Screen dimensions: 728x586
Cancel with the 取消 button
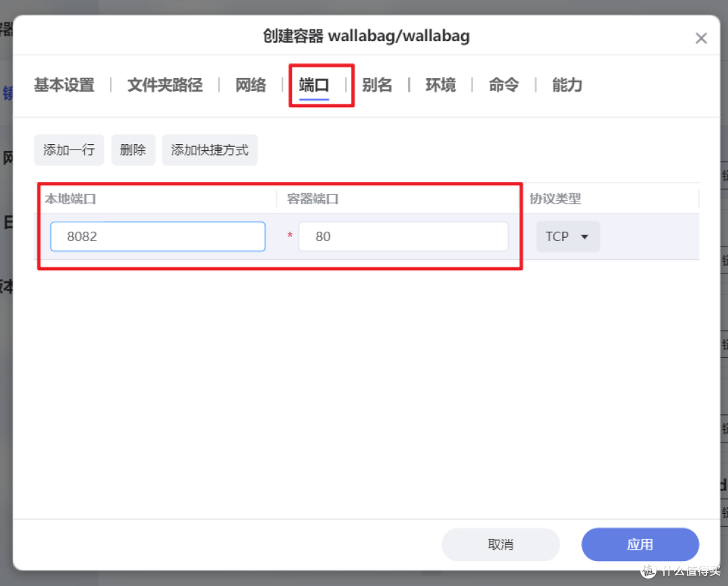(500, 544)
